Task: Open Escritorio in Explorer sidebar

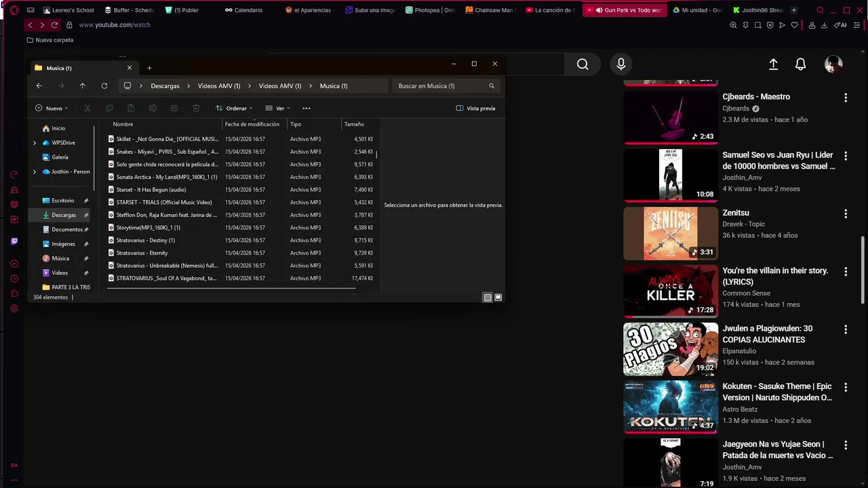Action: pos(63,201)
